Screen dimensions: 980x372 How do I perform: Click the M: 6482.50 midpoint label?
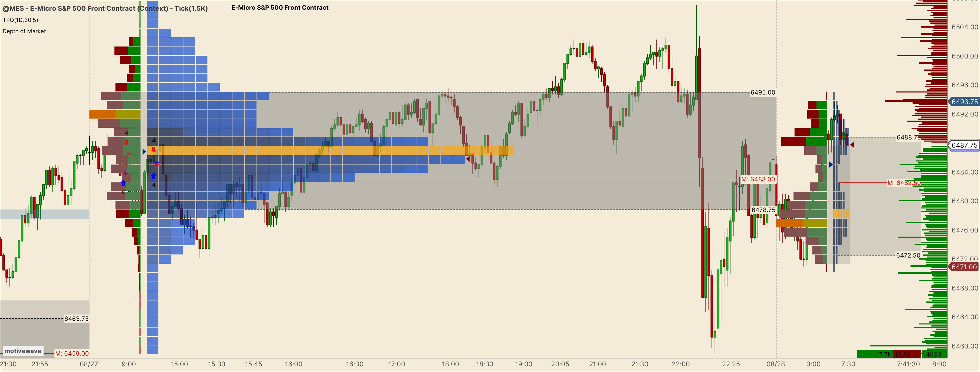click(x=904, y=183)
